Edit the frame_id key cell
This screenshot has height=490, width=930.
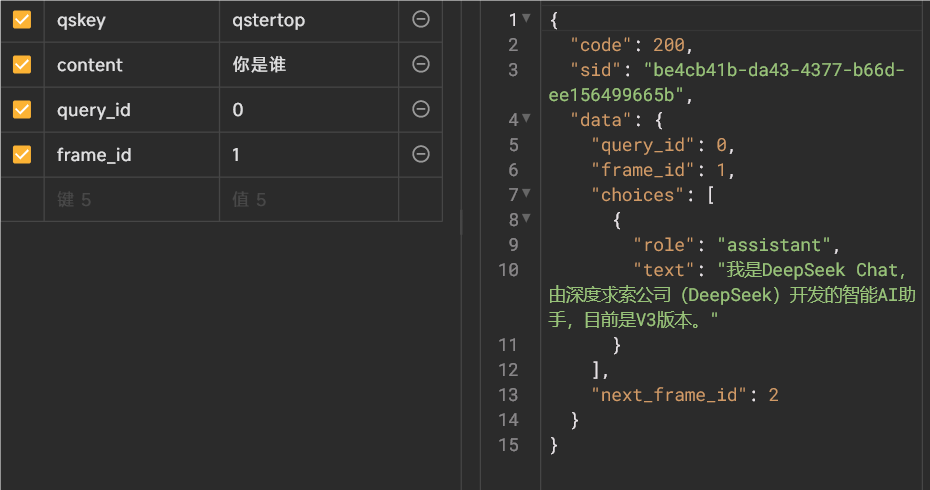click(132, 155)
